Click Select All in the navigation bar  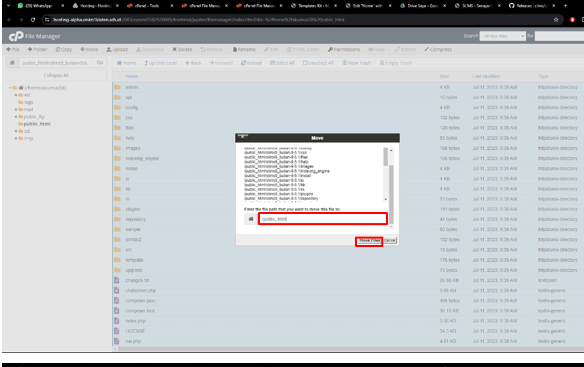pos(282,63)
